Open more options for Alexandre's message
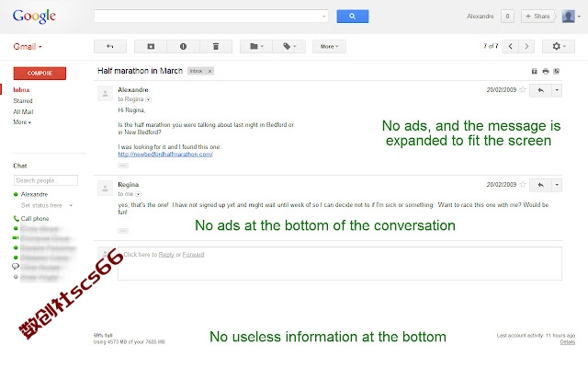 coord(557,90)
